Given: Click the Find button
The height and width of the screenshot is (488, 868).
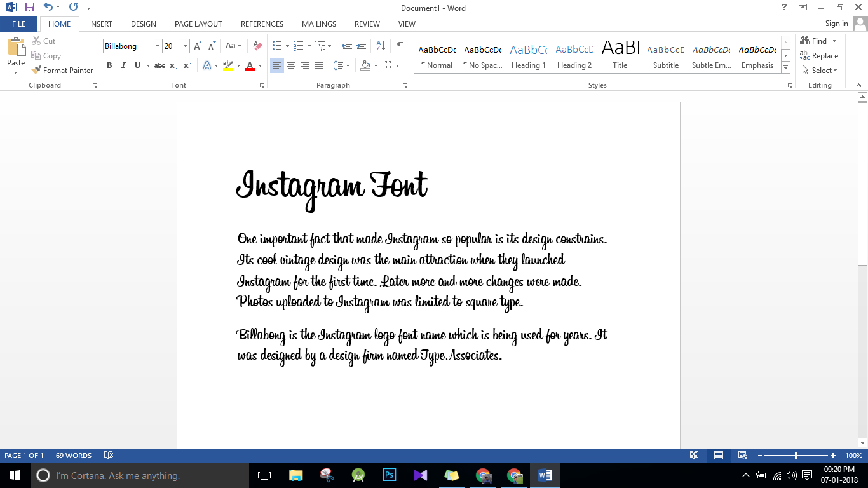Looking at the screenshot, I should tap(815, 41).
